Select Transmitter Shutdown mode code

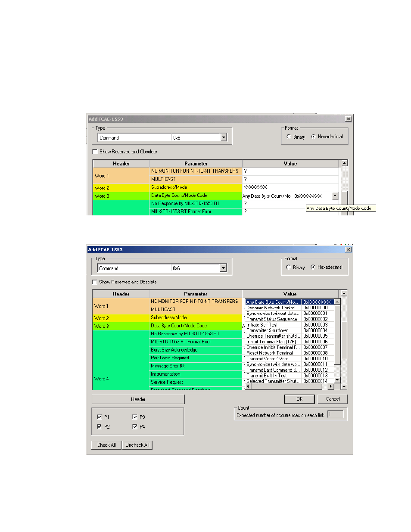(289, 330)
